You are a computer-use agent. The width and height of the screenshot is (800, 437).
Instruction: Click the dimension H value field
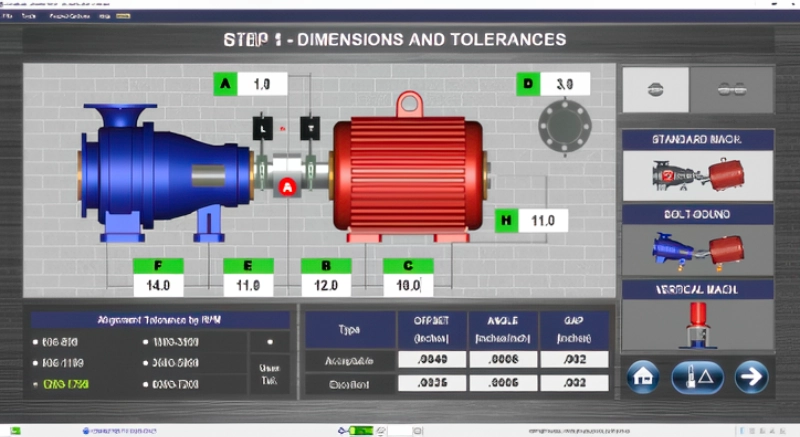point(543,220)
